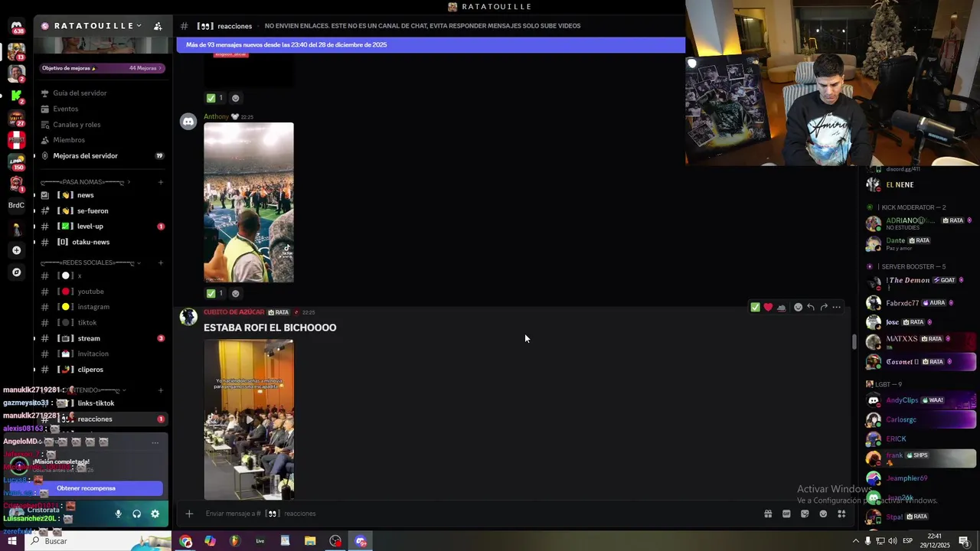Open member Fabrxdc77 profile
Image resolution: width=980 pixels, height=551 pixels.
(x=920, y=303)
